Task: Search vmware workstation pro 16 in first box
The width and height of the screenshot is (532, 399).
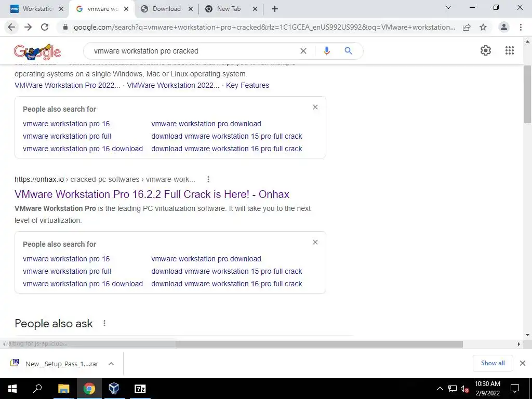Action: coord(66,124)
